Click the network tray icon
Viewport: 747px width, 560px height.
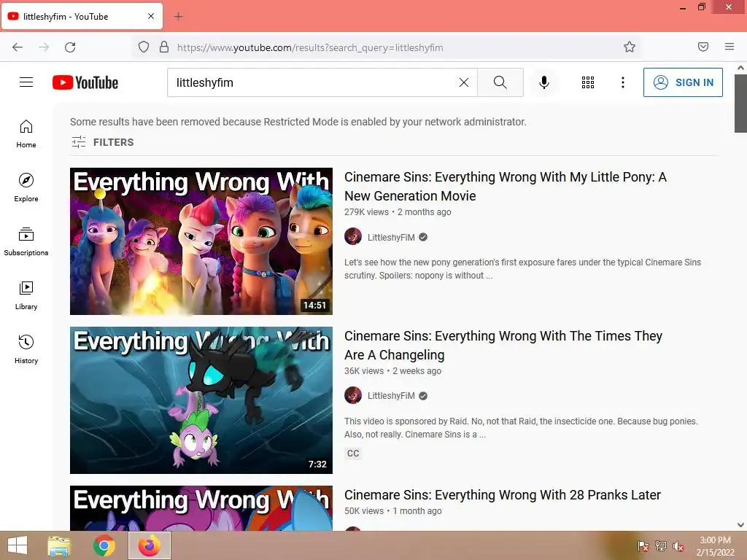[661, 546]
